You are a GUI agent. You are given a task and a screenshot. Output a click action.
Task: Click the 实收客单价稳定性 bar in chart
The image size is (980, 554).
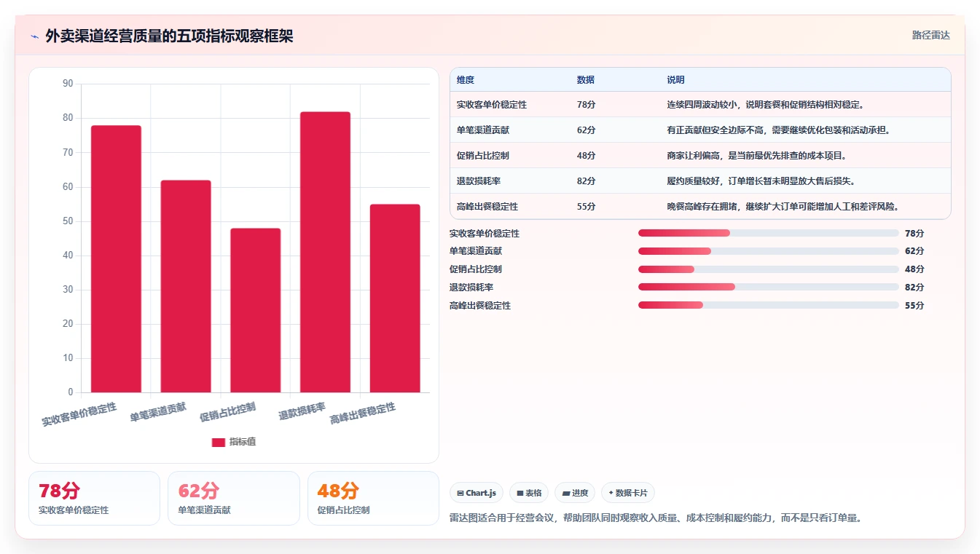pyautogui.click(x=116, y=259)
